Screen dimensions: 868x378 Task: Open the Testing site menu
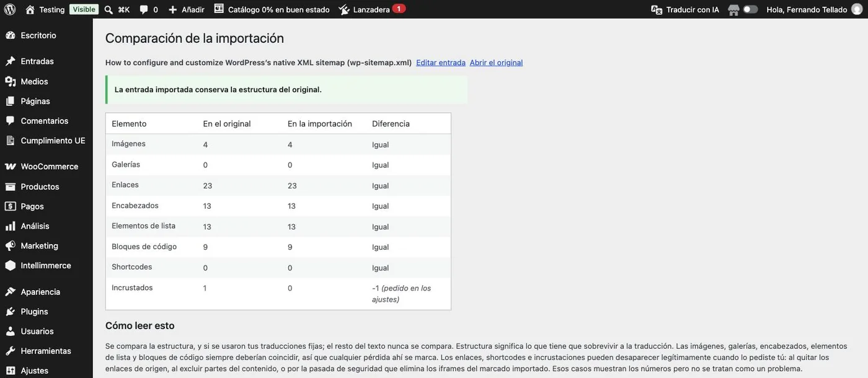51,9
